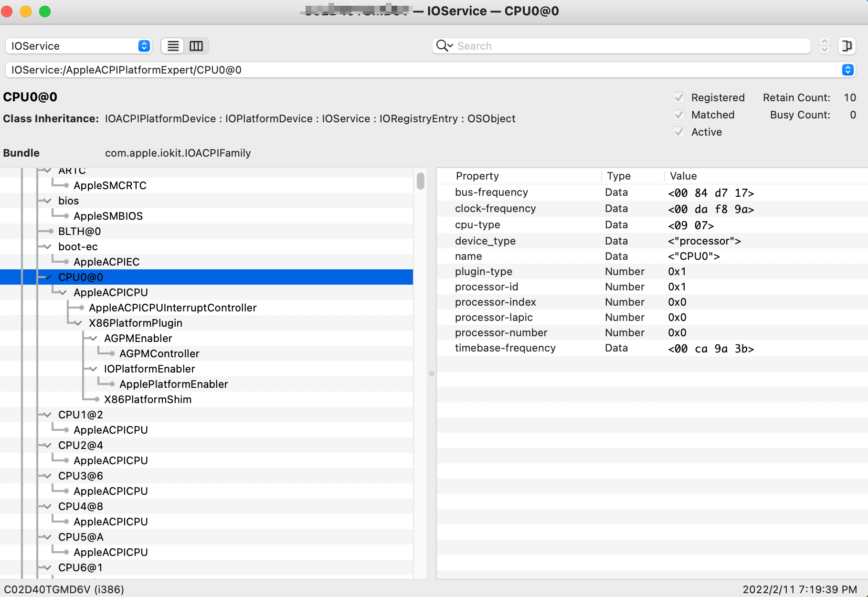The height and width of the screenshot is (597, 868).
Task: Sort by Type column header
Action: pos(619,176)
